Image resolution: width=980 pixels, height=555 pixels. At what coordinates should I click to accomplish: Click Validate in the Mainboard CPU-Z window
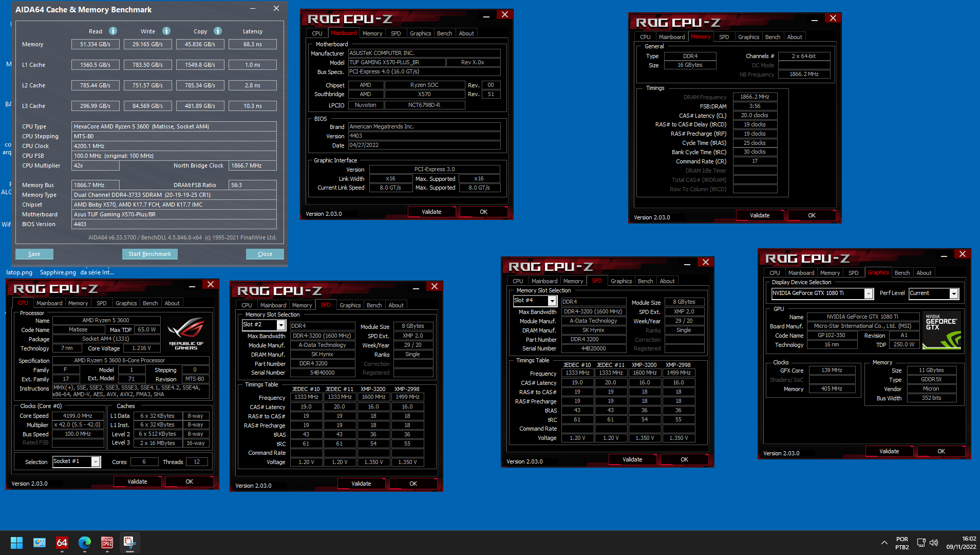coord(431,212)
